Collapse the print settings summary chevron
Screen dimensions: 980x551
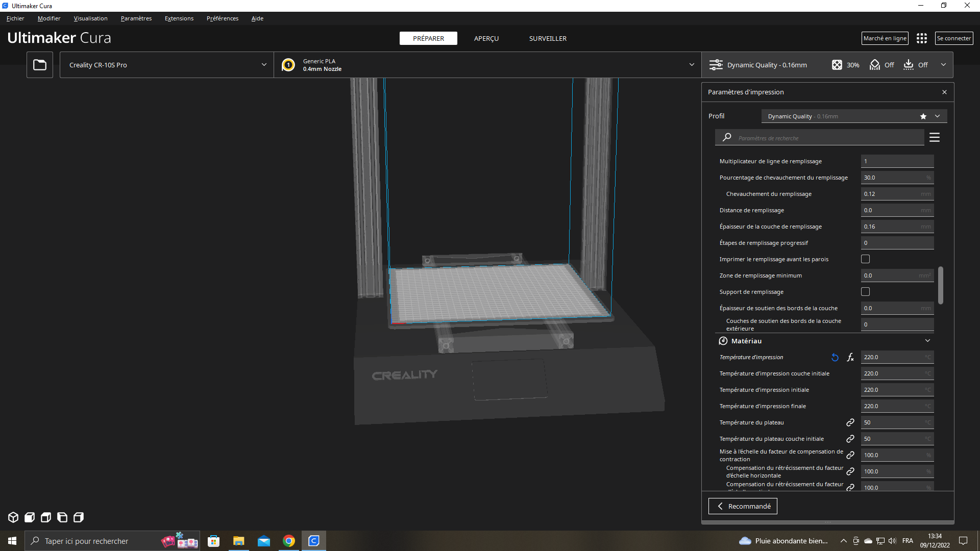(943, 65)
